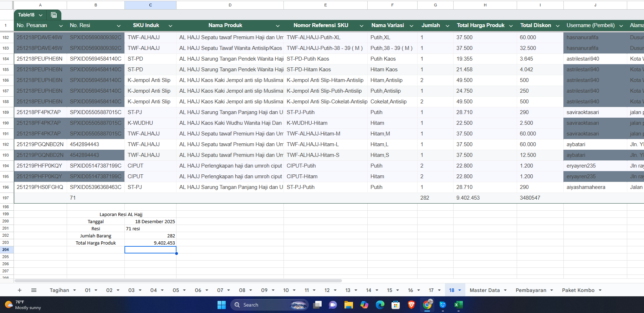This screenshot has height=313, width=644.
Task: Open the Nama Variasi column filter dropdown
Action: (x=412, y=26)
